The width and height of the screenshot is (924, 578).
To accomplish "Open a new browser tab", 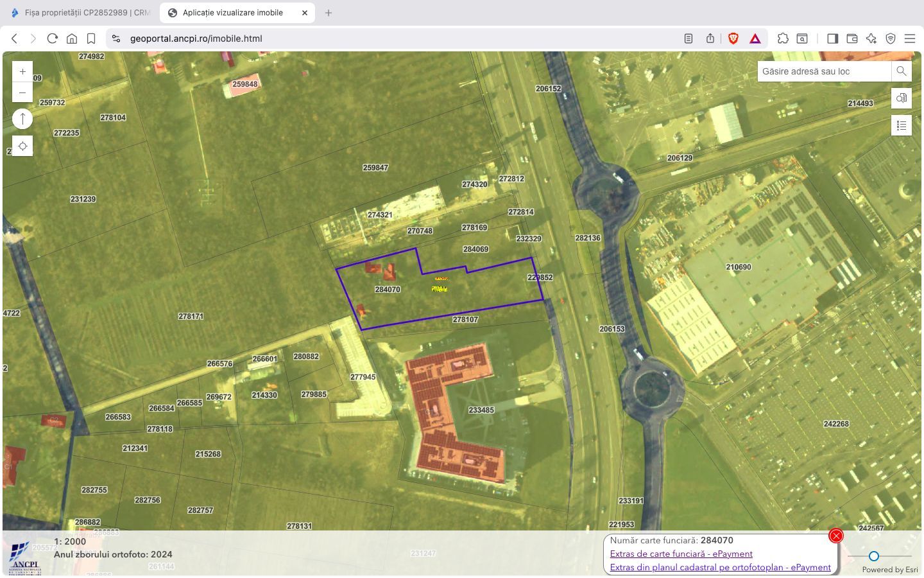I will pyautogui.click(x=329, y=13).
